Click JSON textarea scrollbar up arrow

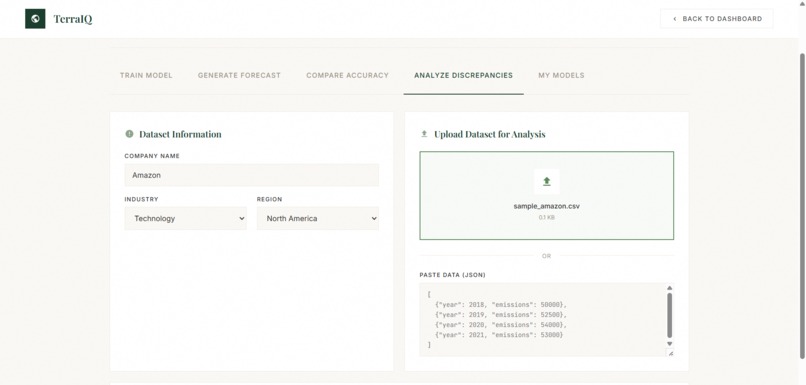669,288
